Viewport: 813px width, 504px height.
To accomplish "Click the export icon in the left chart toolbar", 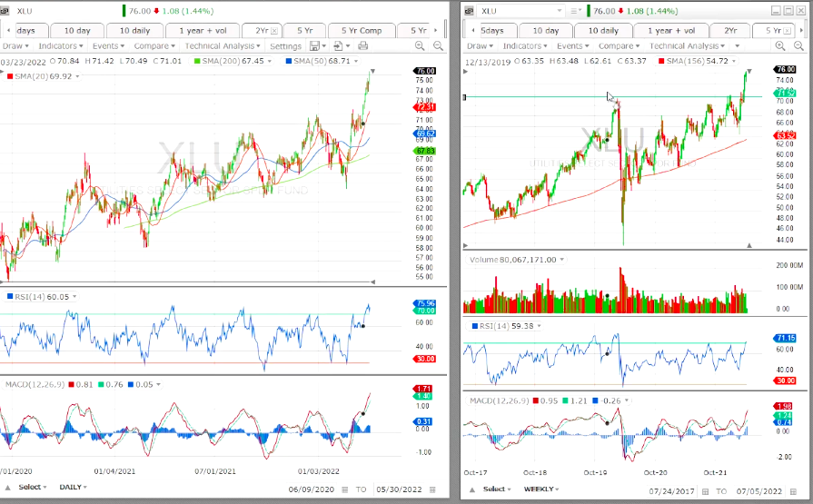I will (338, 46).
